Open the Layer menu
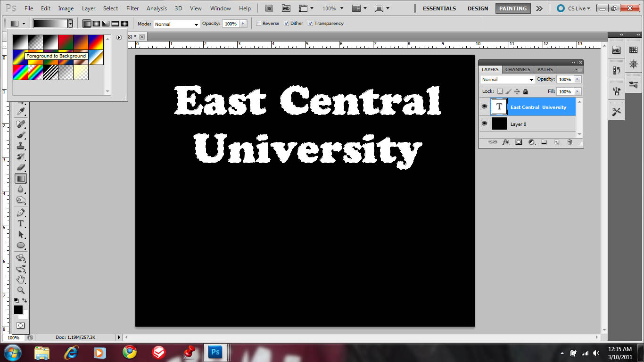 (x=89, y=8)
